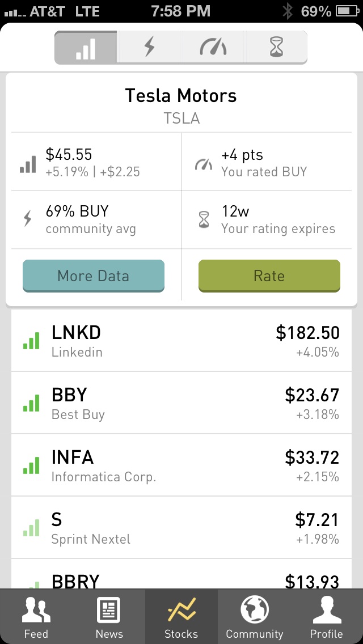The width and height of the screenshot is (363, 644).
Task: Click the hourglass icon beside 12w
Action: click(202, 219)
